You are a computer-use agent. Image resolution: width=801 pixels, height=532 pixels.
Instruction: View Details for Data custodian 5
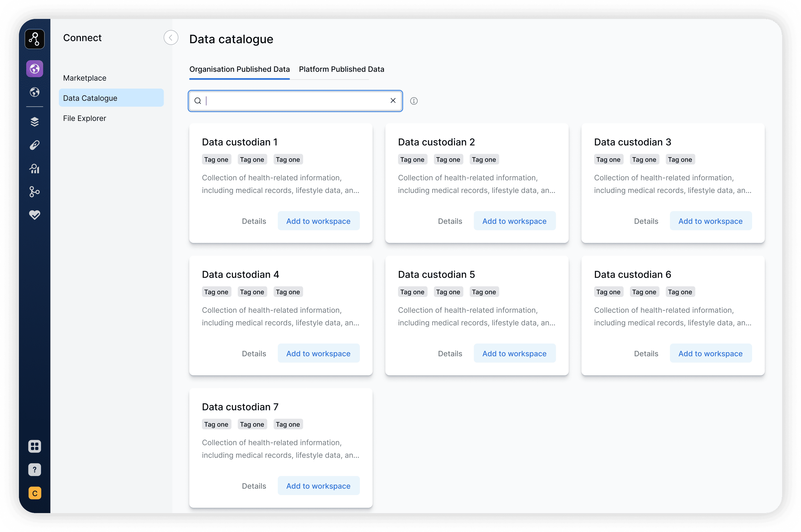pyautogui.click(x=450, y=354)
